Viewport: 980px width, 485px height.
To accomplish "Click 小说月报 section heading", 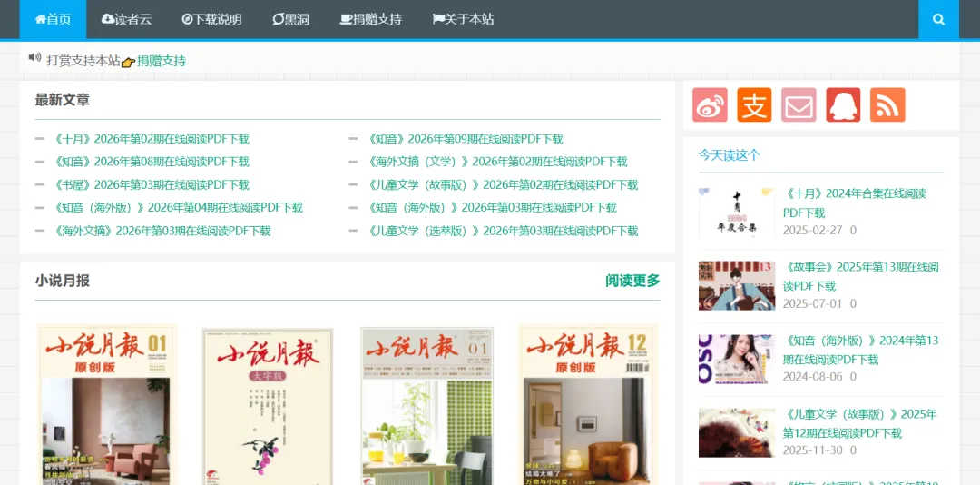I will 63,281.
